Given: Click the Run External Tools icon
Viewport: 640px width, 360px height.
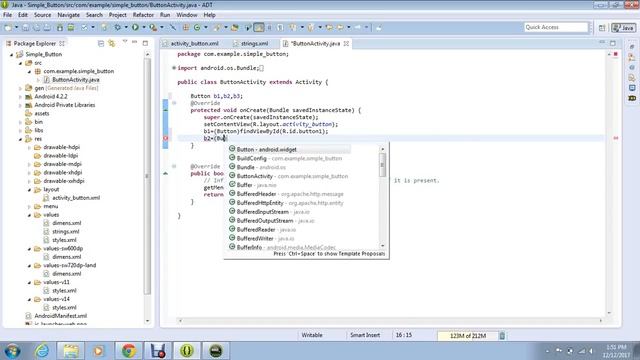Looking at the screenshot, I should tap(153, 27).
